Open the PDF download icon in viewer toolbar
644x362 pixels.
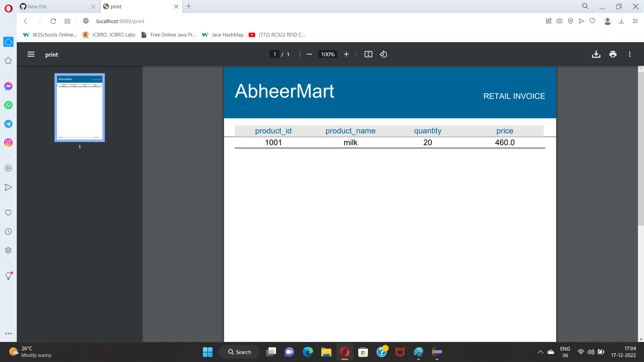tap(596, 54)
